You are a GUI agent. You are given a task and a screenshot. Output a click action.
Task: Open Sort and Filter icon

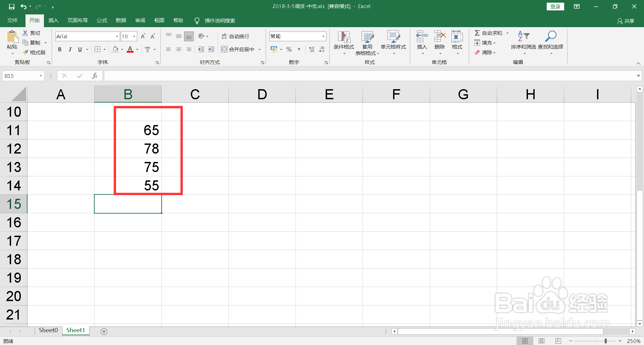[524, 36]
